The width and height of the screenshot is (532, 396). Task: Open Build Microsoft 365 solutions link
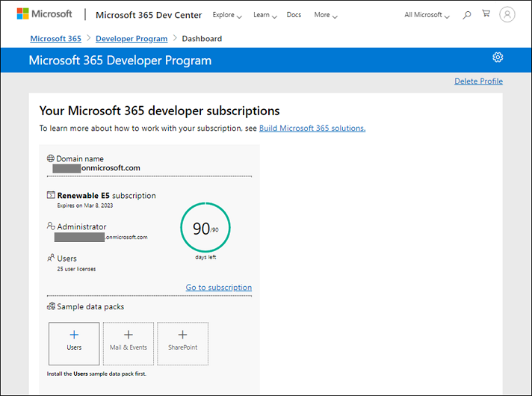tap(312, 129)
